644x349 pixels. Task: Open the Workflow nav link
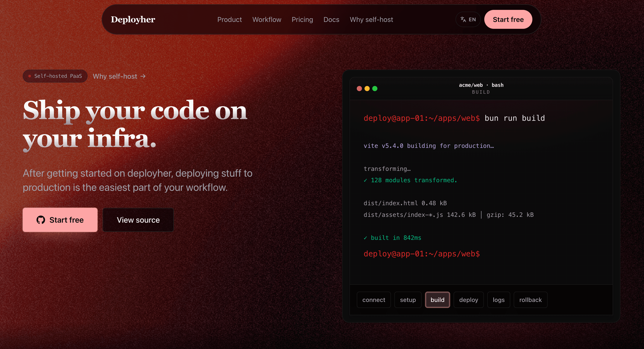click(x=266, y=20)
